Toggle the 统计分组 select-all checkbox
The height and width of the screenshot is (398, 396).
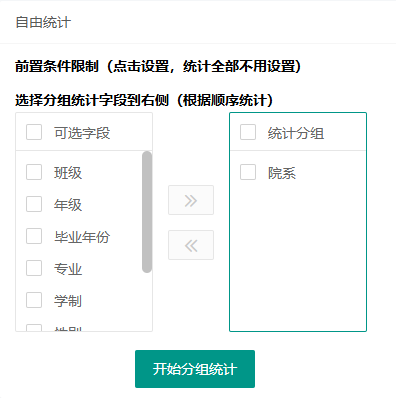tap(248, 132)
